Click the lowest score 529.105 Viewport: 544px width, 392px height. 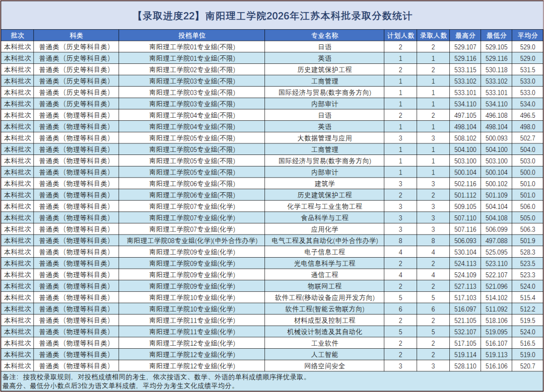point(497,47)
